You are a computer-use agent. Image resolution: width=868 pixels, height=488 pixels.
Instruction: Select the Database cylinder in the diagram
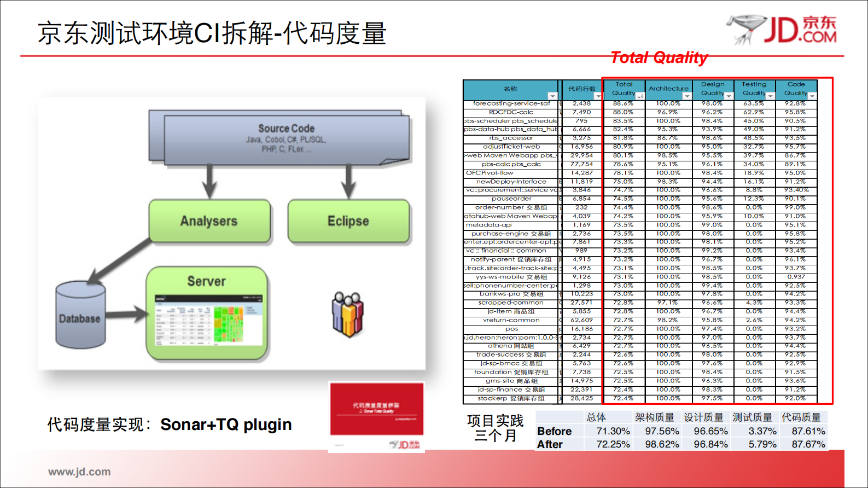pyautogui.click(x=81, y=315)
